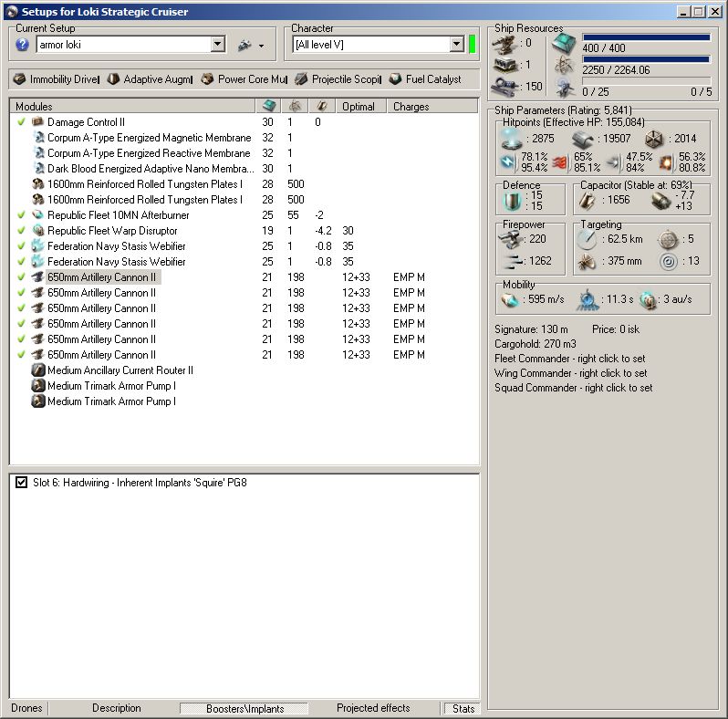Switch to the Boosters\Implants tab
The width and height of the screenshot is (728, 719).
pos(244,708)
